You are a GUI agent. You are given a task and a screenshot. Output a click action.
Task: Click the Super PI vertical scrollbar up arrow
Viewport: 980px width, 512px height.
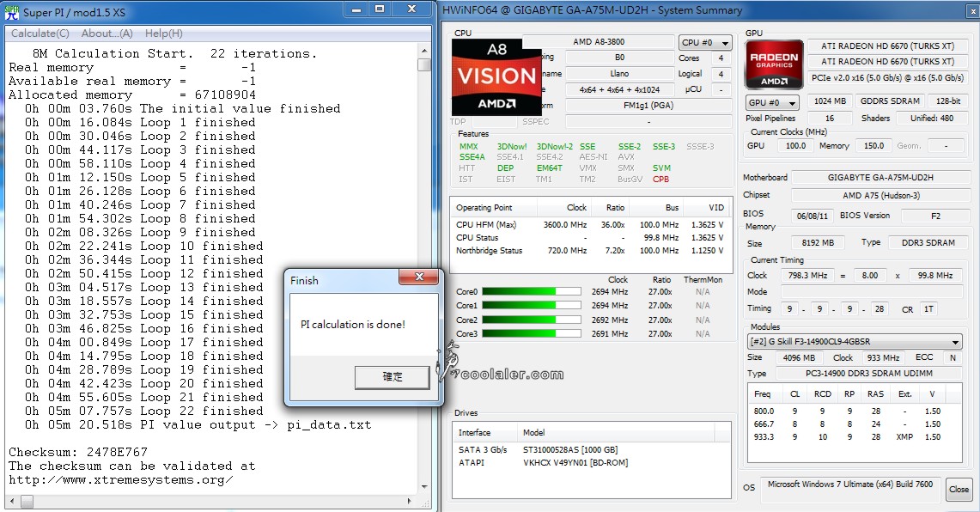point(424,51)
